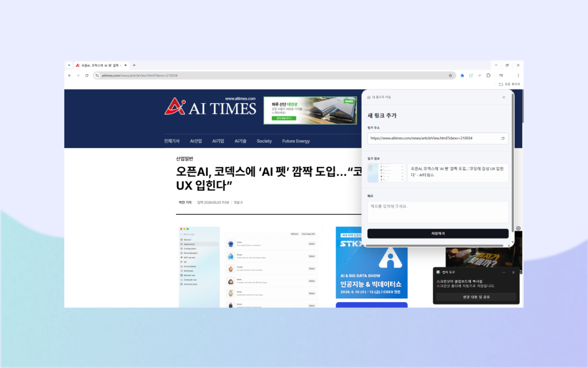Open the AI기업 menu

pos(218,141)
